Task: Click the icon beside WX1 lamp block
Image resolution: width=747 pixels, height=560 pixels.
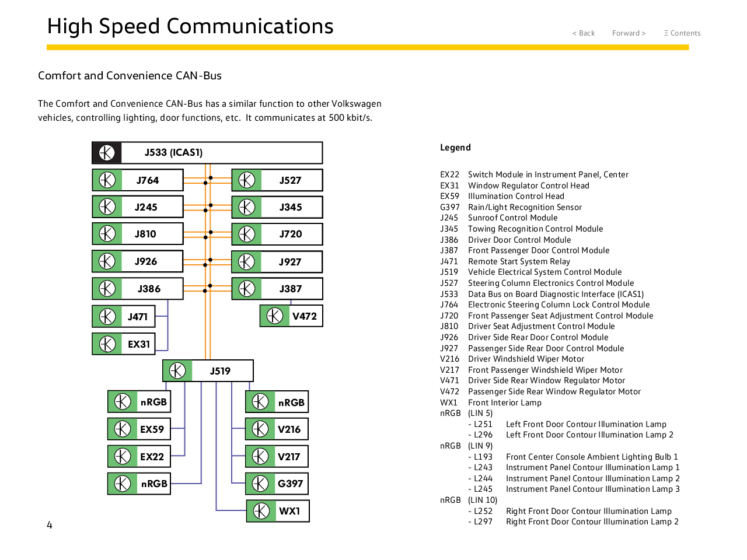Action: [x=261, y=511]
